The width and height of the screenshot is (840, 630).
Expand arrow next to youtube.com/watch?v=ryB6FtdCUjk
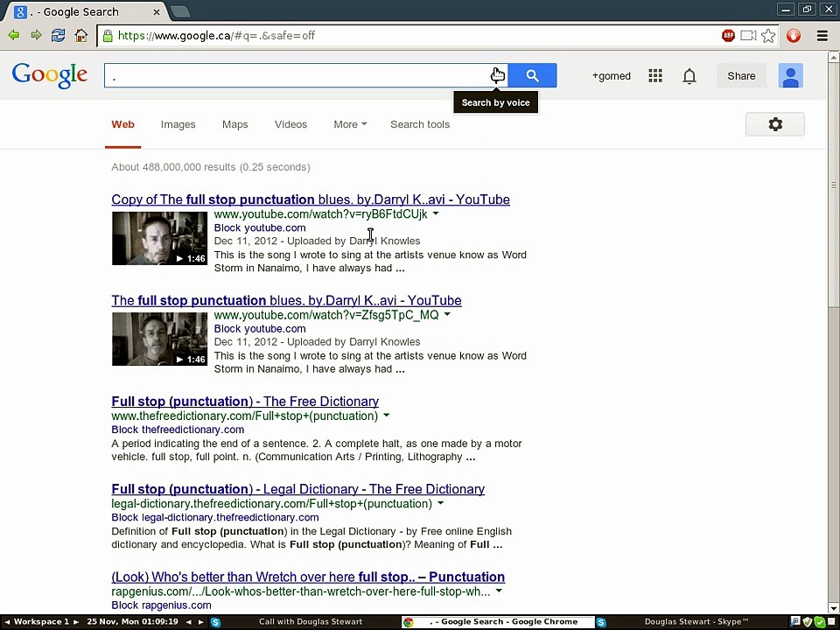click(x=436, y=213)
